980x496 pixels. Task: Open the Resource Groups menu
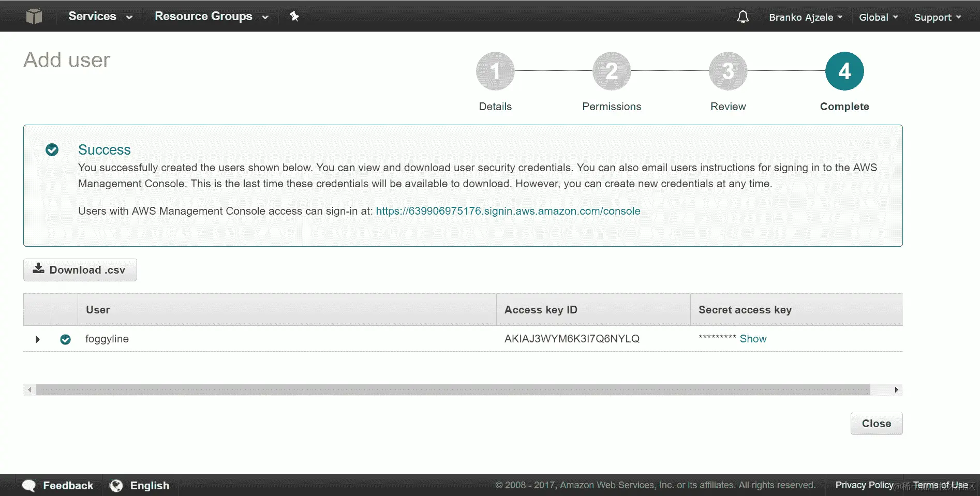211,16
